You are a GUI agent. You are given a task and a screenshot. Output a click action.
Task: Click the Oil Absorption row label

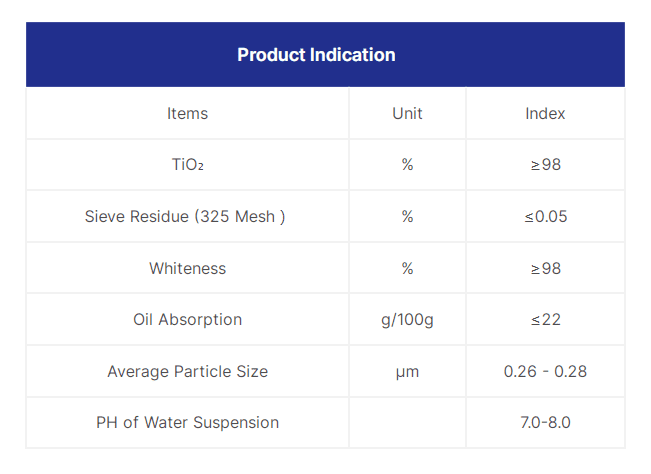[188, 320]
